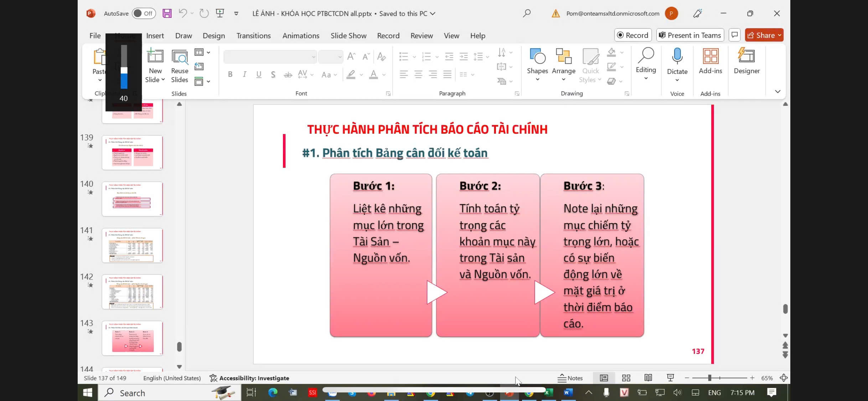
Task: Switch to Slide Sorter view
Action: pyautogui.click(x=626, y=378)
